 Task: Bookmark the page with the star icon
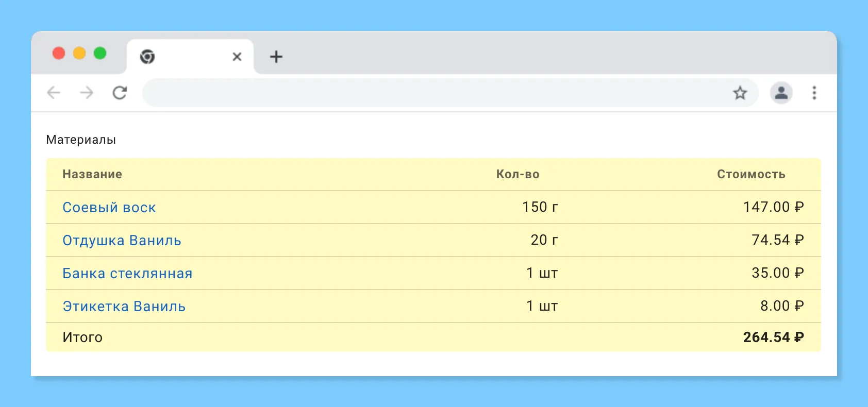point(740,93)
